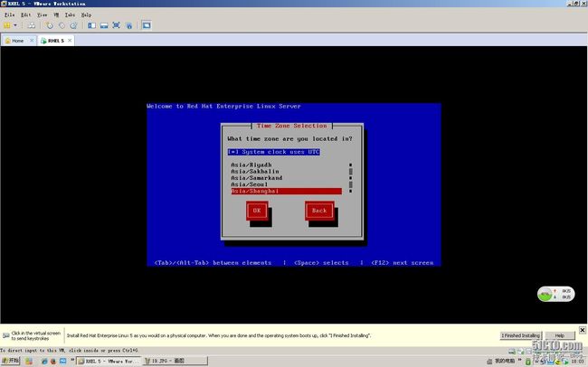Click the green tray icon
The width and height of the screenshot is (588, 367).
coord(528,362)
